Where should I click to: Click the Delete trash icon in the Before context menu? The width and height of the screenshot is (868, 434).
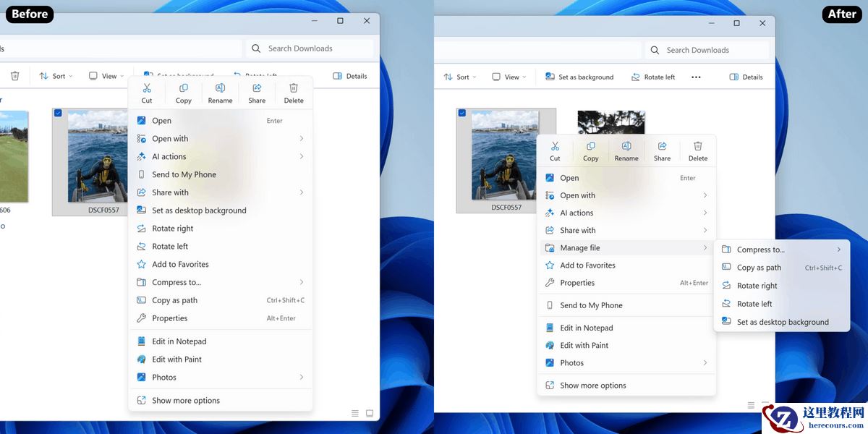click(294, 88)
